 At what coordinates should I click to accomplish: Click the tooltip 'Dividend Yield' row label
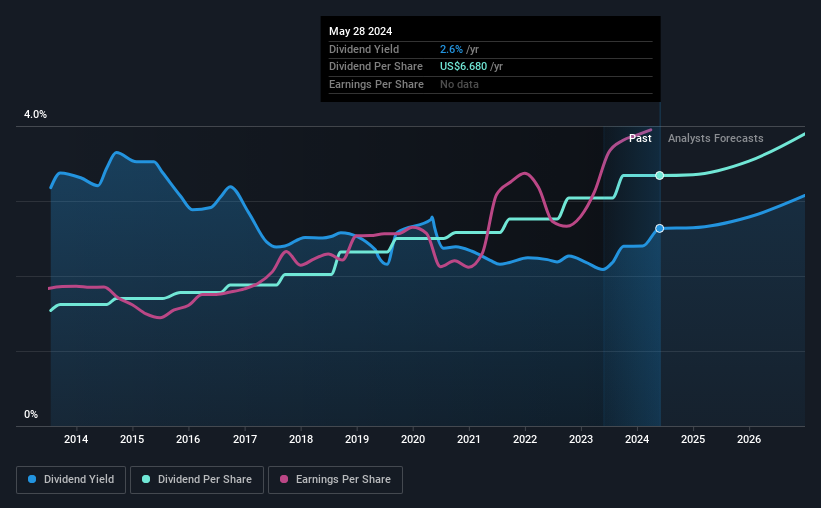[x=364, y=49]
